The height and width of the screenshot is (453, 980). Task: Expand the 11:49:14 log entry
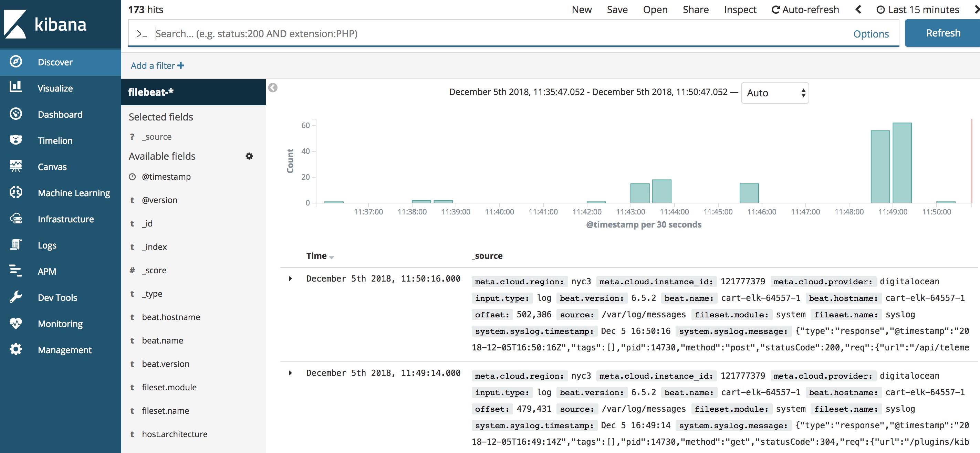(290, 373)
